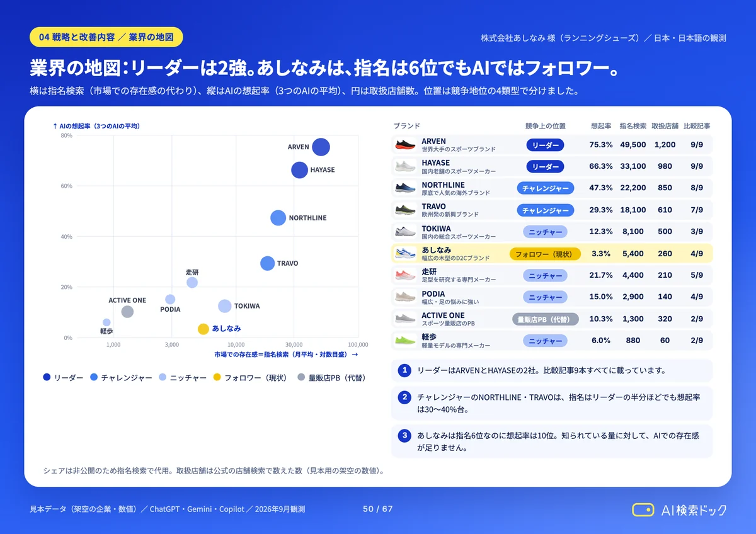Screen dimensions: 756x534
Task: Click the 880 search value for 軽歩
Action: 633,340
